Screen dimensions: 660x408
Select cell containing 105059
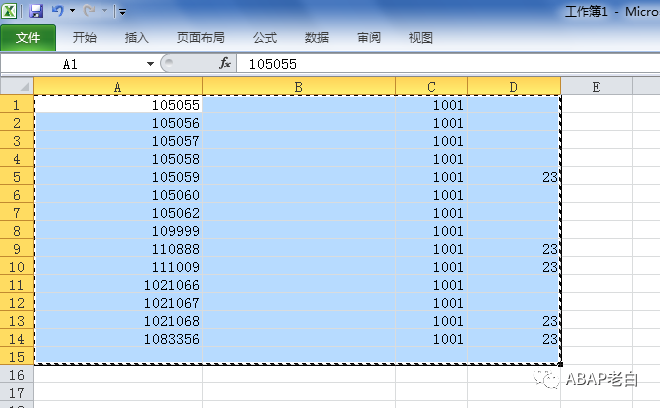118,176
